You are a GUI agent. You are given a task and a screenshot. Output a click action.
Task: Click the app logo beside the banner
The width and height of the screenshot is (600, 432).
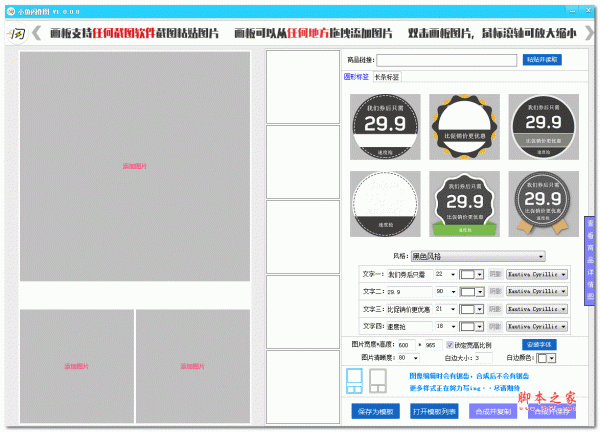(x=17, y=34)
